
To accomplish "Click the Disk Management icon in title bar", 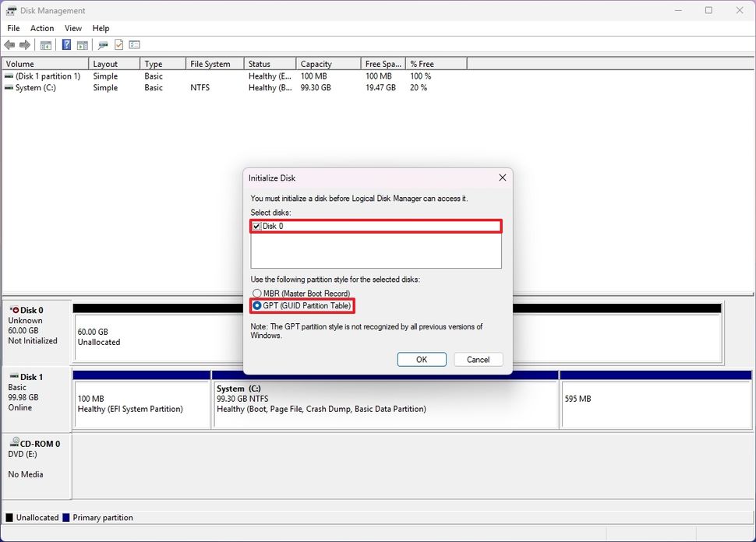I will (11, 10).
